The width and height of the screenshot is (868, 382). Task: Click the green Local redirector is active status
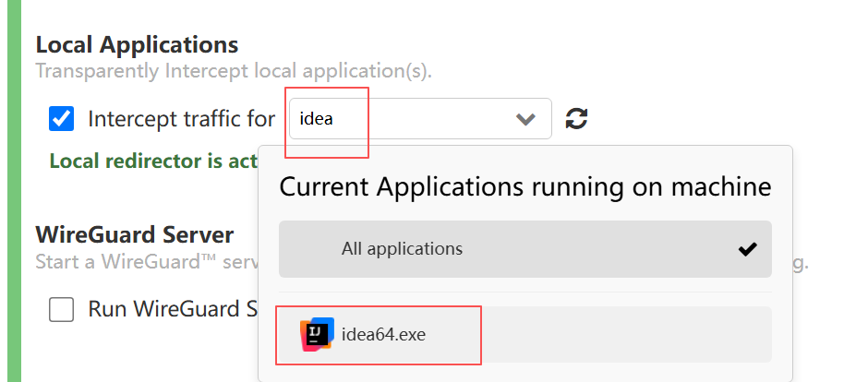click(153, 161)
